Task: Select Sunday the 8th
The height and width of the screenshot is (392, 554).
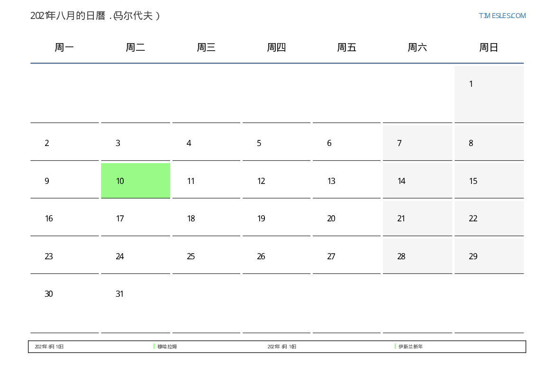Action: click(x=489, y=143)
